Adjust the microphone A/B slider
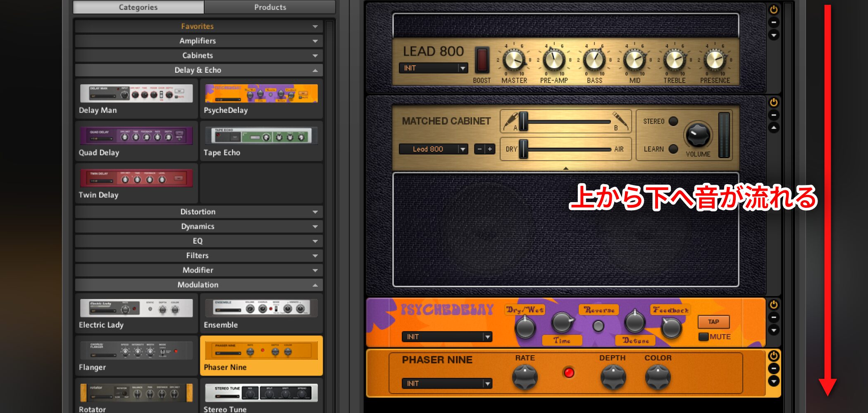 [x=523, y=121]
